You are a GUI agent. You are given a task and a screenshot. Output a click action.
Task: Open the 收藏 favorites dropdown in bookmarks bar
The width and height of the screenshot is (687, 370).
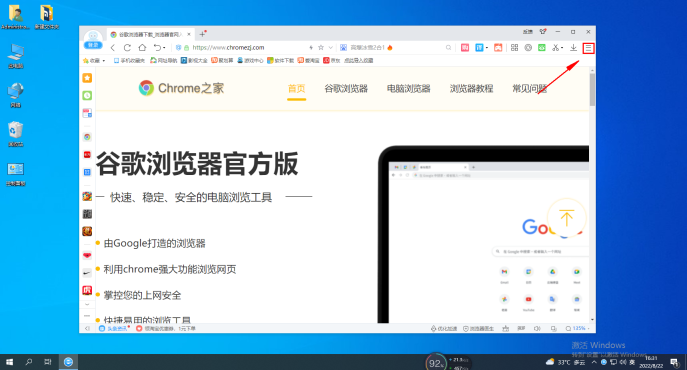point(94,60)
